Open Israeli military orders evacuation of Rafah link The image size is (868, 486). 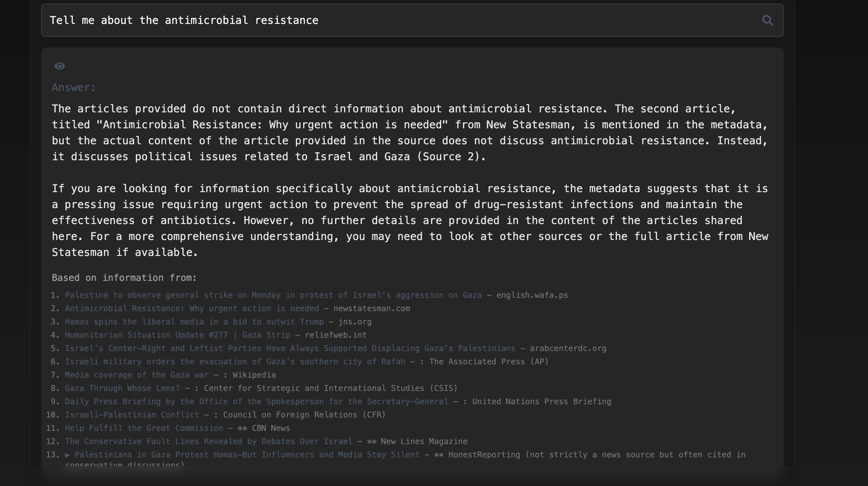[234, 362]
